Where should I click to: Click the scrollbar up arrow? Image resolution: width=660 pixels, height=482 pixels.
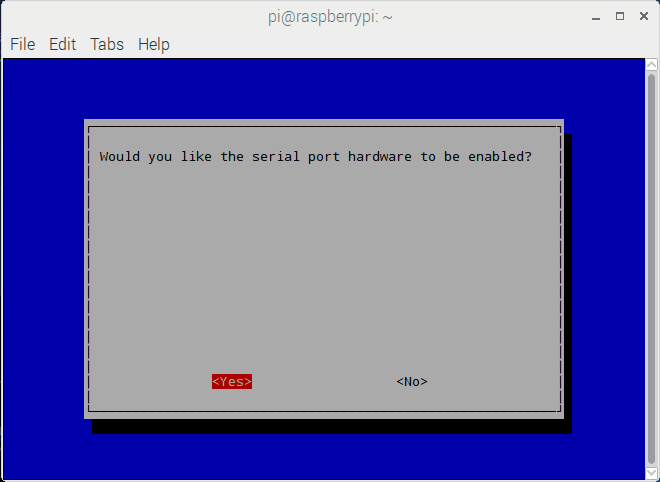tap(652, 64)
